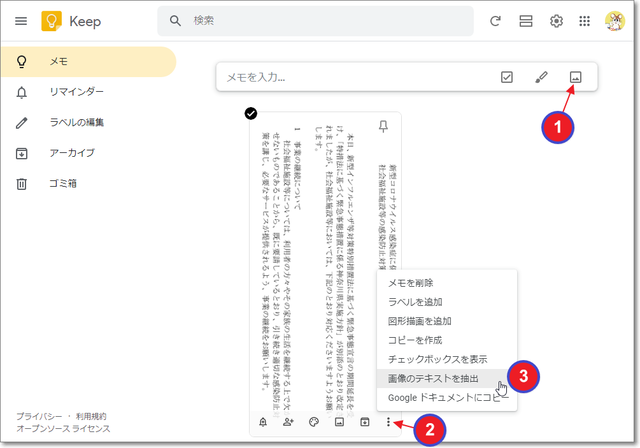
Task: Open the account profile avatar
Action: 616,21
